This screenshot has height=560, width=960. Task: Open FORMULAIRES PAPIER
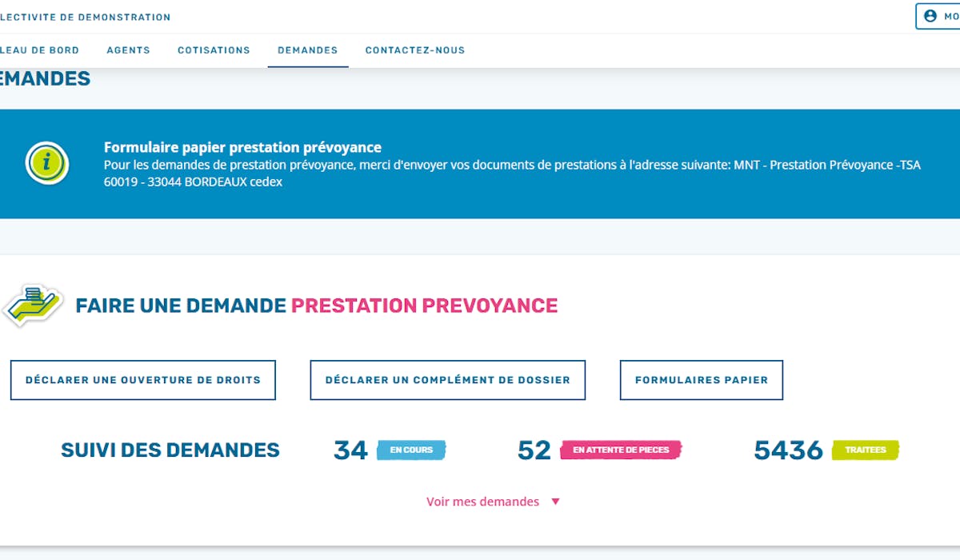click(701, 380)
